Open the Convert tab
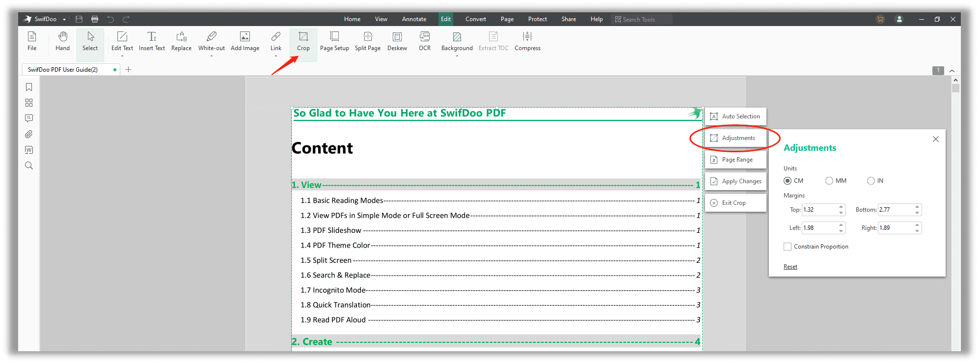Viewport: 980px width, 364px height. (x=476, y=19)
